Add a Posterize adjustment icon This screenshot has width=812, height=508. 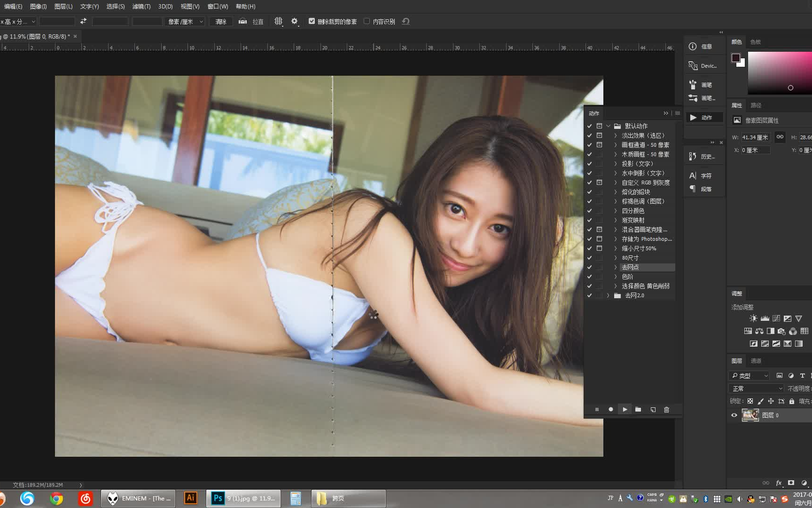pos(765,344)
